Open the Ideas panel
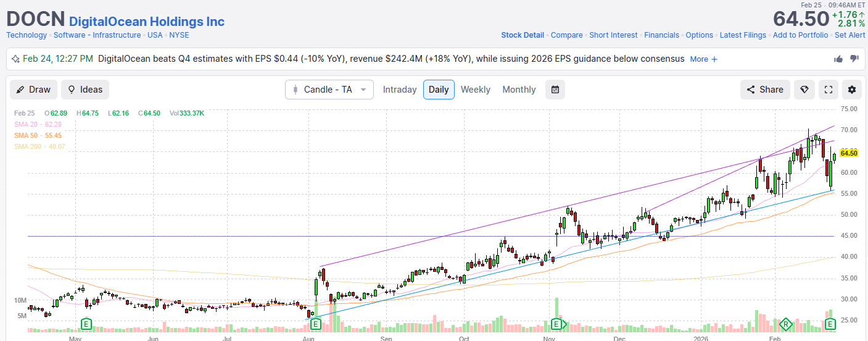Viewport: 868px width, 341px height. 85,90
